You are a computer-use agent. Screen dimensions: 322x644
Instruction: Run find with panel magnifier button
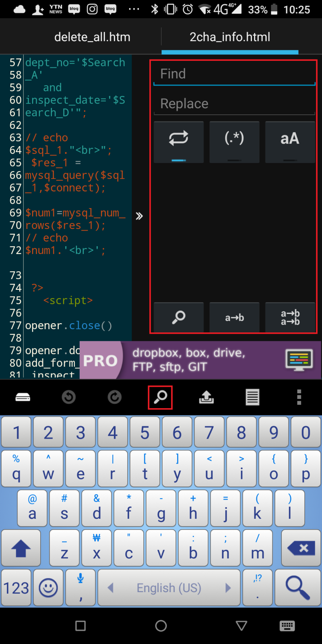point(179,317)
